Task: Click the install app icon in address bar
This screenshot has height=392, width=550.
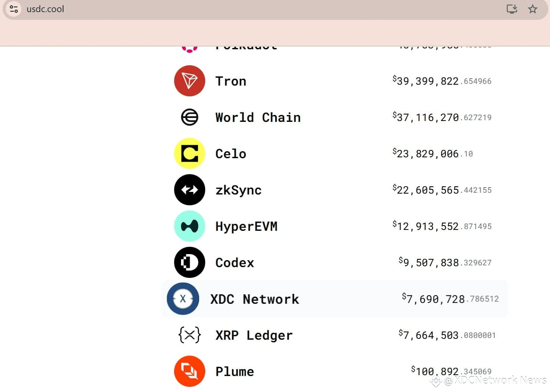Action: pyautogui.click(x=512, y=9)
